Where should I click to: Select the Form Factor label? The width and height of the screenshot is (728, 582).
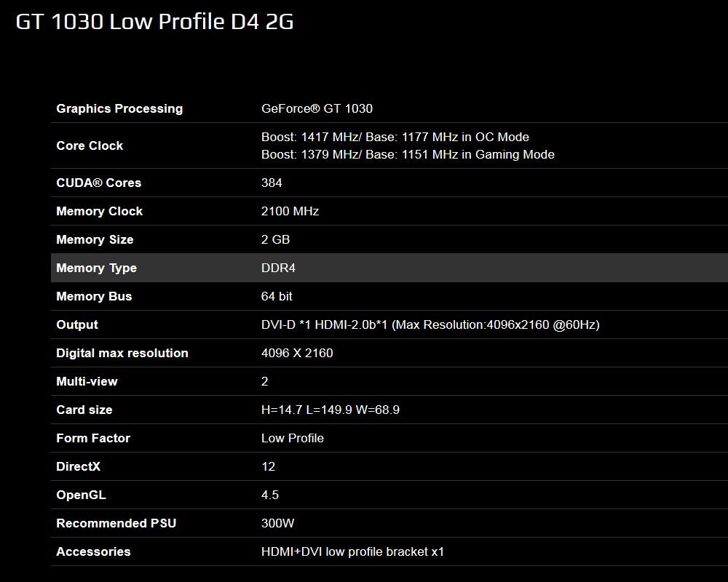[93, 438]
